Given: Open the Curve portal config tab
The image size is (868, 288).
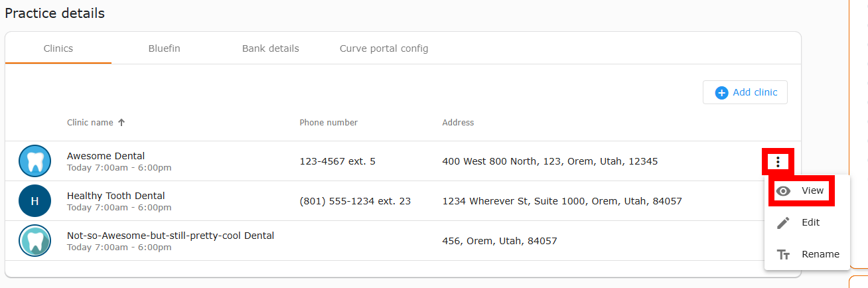Looking at the screenshot, I should [x=384, y=48].
